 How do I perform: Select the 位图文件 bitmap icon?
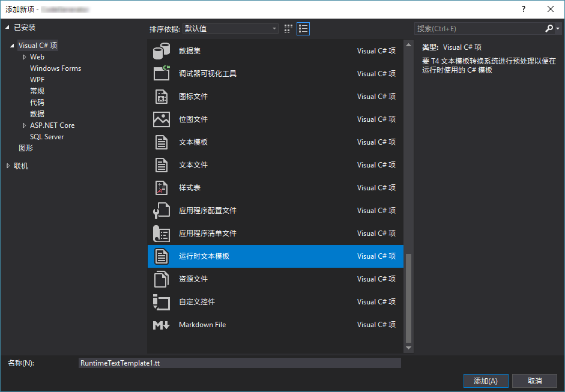point(162,119)
